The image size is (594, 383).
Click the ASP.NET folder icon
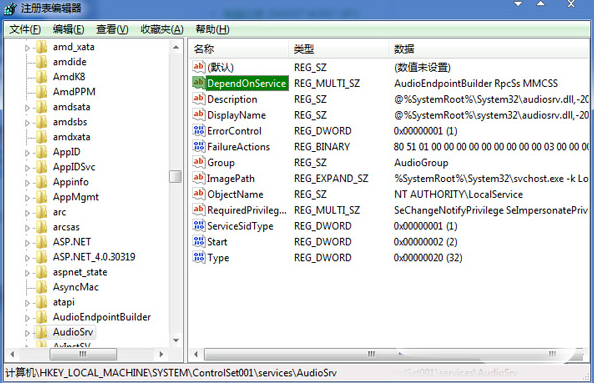pos(41,242)
